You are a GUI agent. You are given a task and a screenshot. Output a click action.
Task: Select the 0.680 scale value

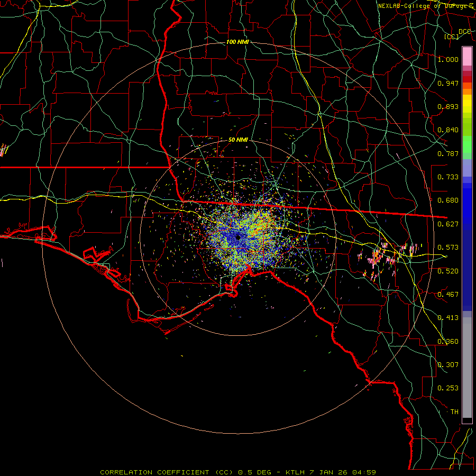448,200
